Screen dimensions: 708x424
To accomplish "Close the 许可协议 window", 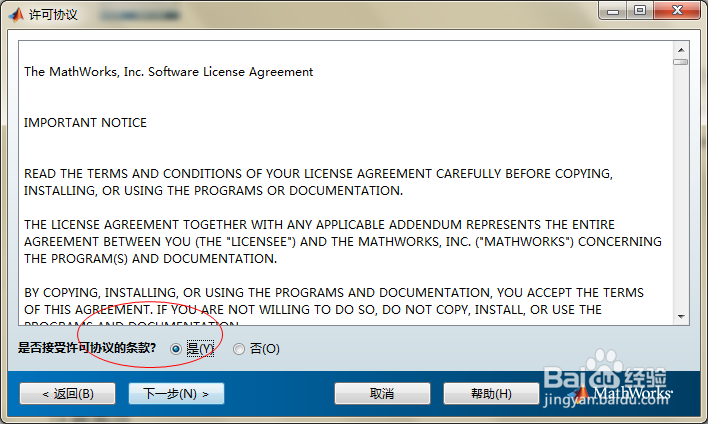I will tap(677, 10).
